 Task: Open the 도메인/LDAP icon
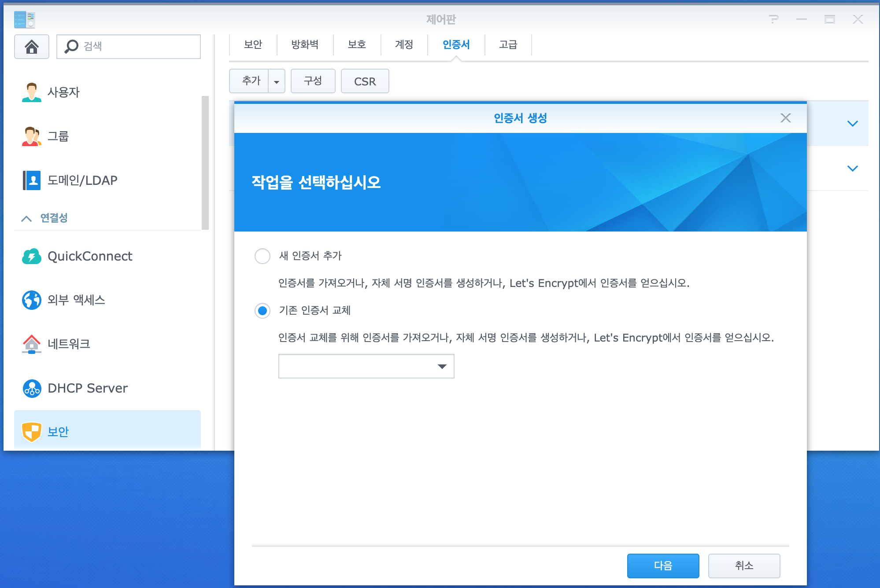pyautogui.click(x=31, y=180)
